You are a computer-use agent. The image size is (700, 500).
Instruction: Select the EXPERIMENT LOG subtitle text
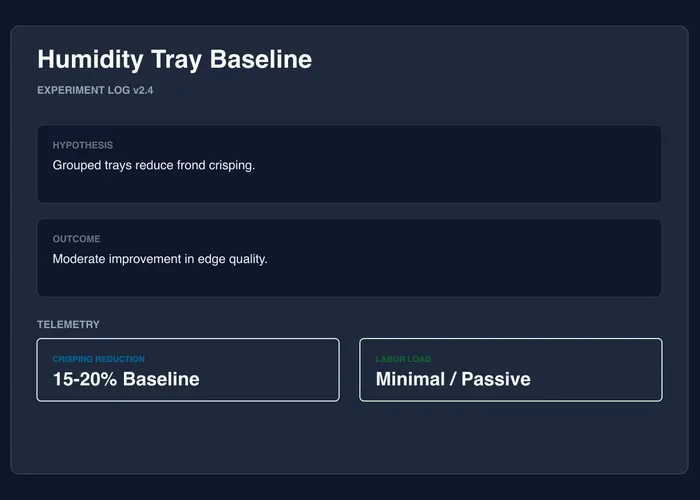pos(83,90)
